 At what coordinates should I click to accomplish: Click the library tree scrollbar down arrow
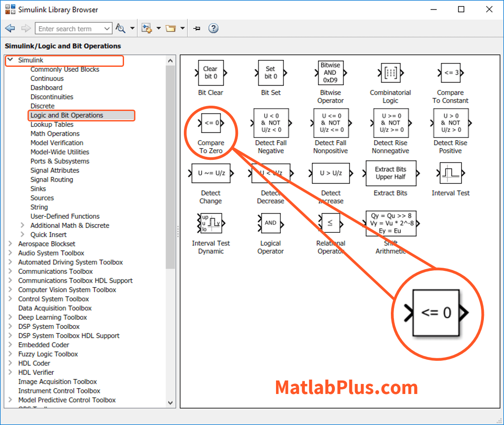170,402
